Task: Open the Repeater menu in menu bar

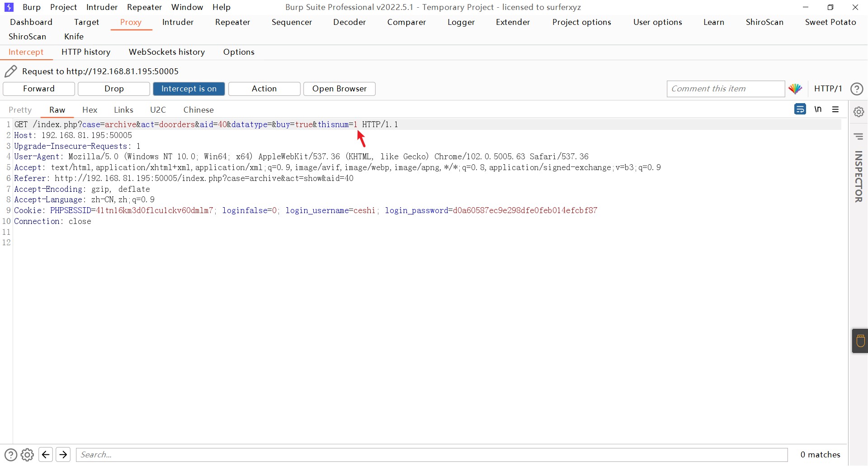Action: click(x=145, y=7)
